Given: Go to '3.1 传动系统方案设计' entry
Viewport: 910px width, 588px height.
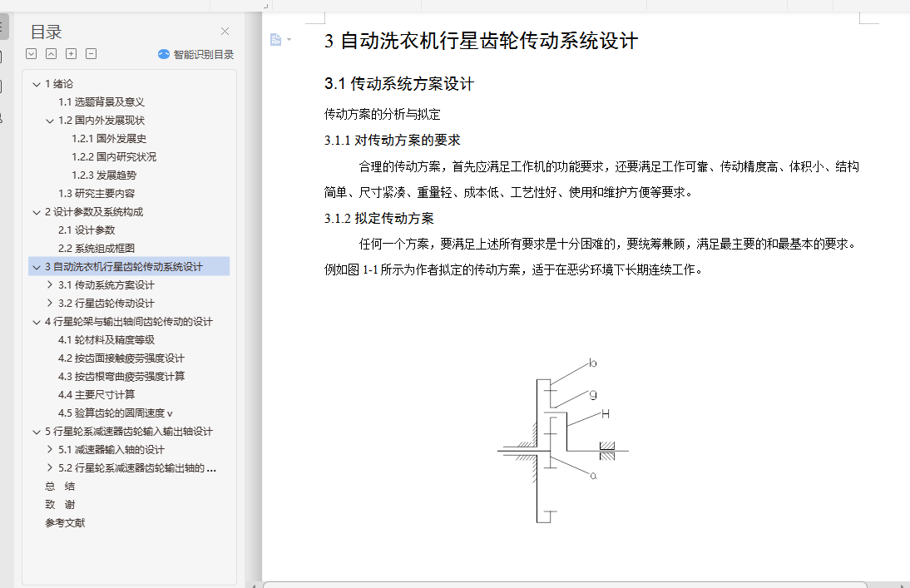Looking at the screenshot, I should pyautogui.click(x=106, y=285).
